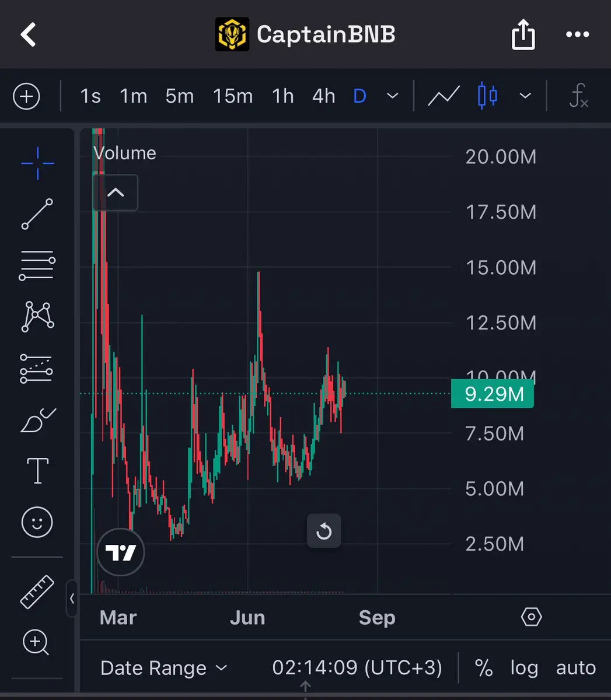Select candlestick chart style icon
This screenshot has width=611, height=700.
tap(487, 96)
